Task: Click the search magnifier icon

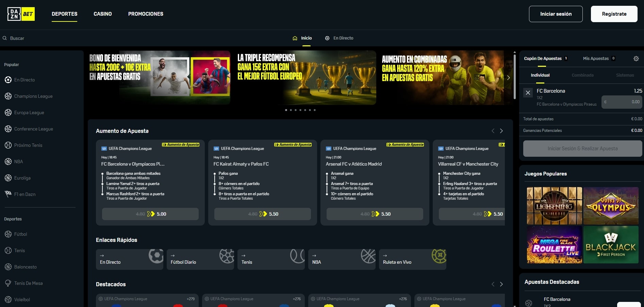Action: 4,38
